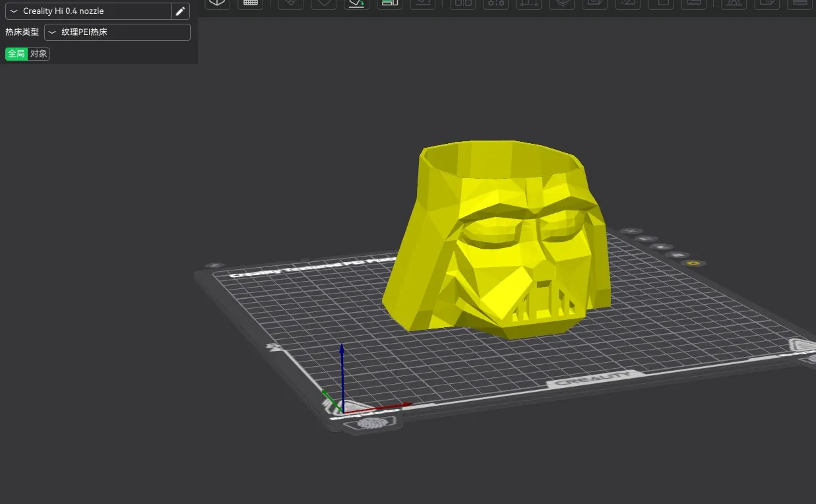Screen dimensions: 816x504
Task: Click the 热床类型 label
Action: tap(22, 32)
